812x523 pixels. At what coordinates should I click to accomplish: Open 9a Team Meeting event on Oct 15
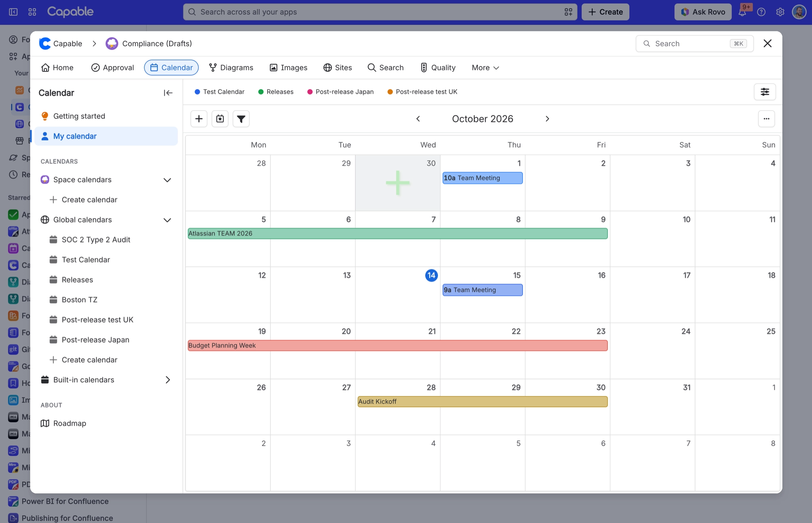(482, 290)
